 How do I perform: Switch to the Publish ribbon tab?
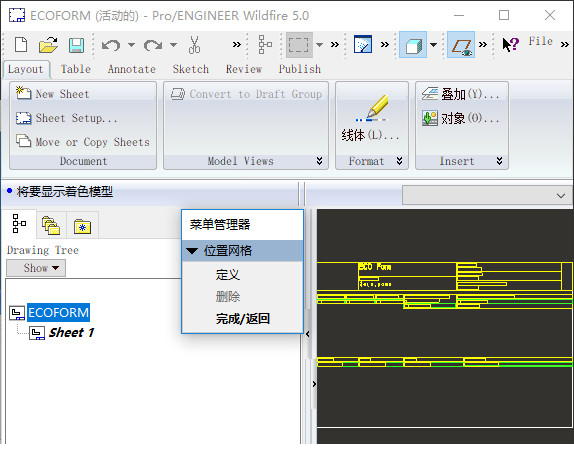click(300, 69)
